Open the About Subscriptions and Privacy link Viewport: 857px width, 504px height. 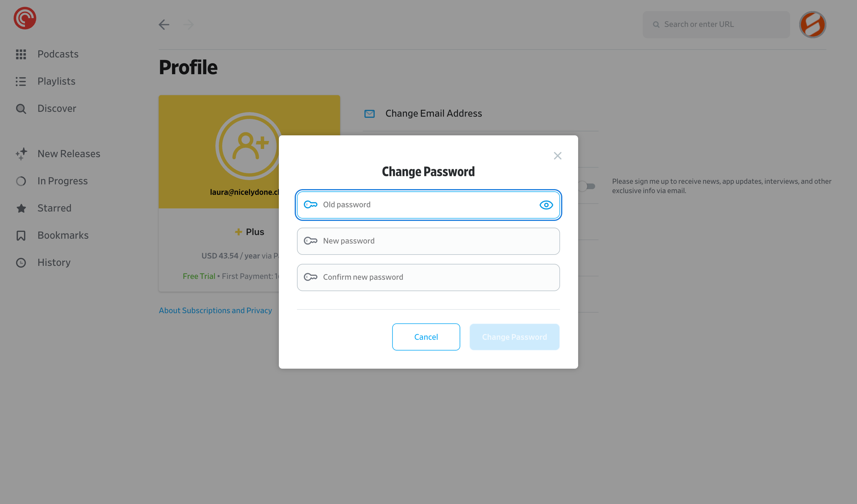[215, 311]
